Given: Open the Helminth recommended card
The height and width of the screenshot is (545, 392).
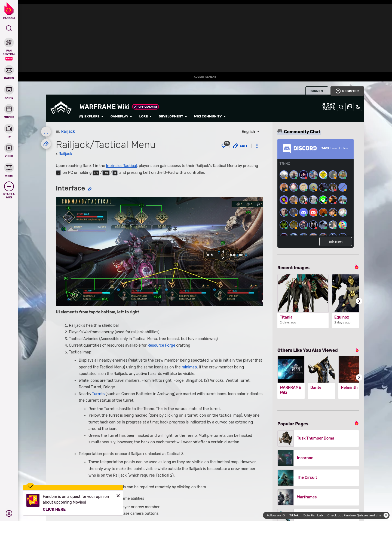Looking at the screenshot, I should 349,377.
